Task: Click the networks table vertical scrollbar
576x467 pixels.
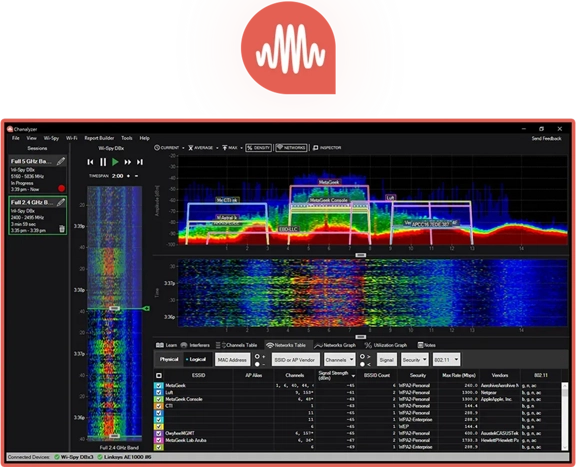Action: click(565, 416)
